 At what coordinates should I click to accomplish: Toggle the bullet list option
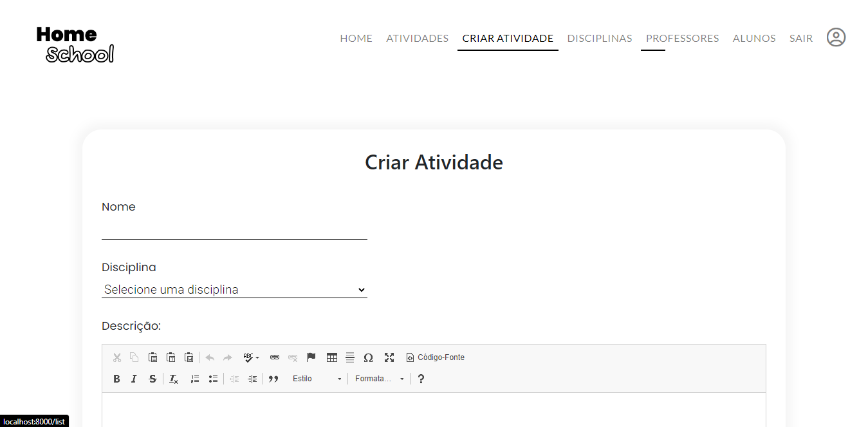[213, 379]
